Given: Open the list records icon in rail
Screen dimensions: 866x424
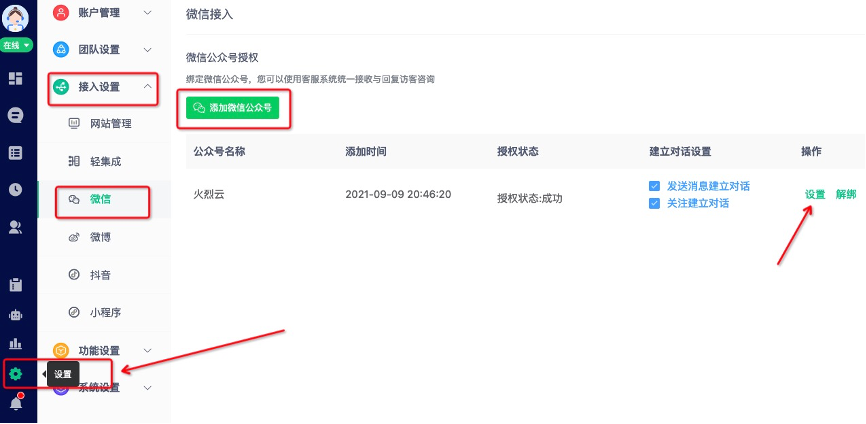Looking at the screenshot, I should [15, 153].
